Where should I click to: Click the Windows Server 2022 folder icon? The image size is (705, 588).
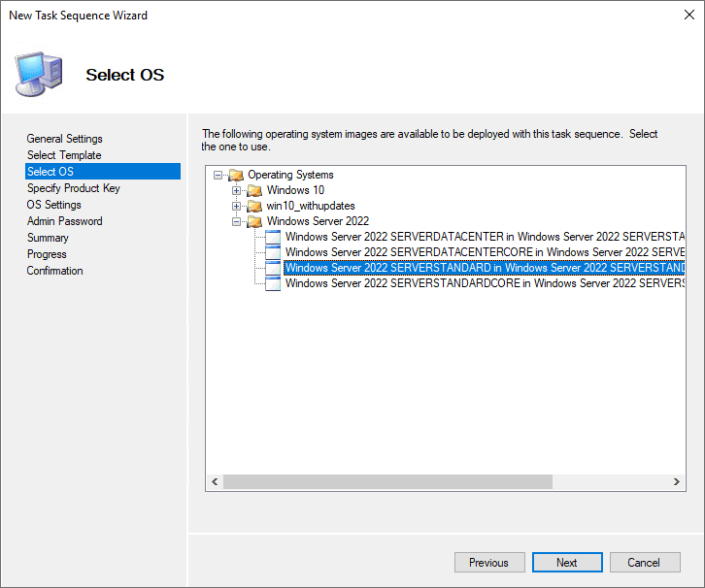point(255,221)
